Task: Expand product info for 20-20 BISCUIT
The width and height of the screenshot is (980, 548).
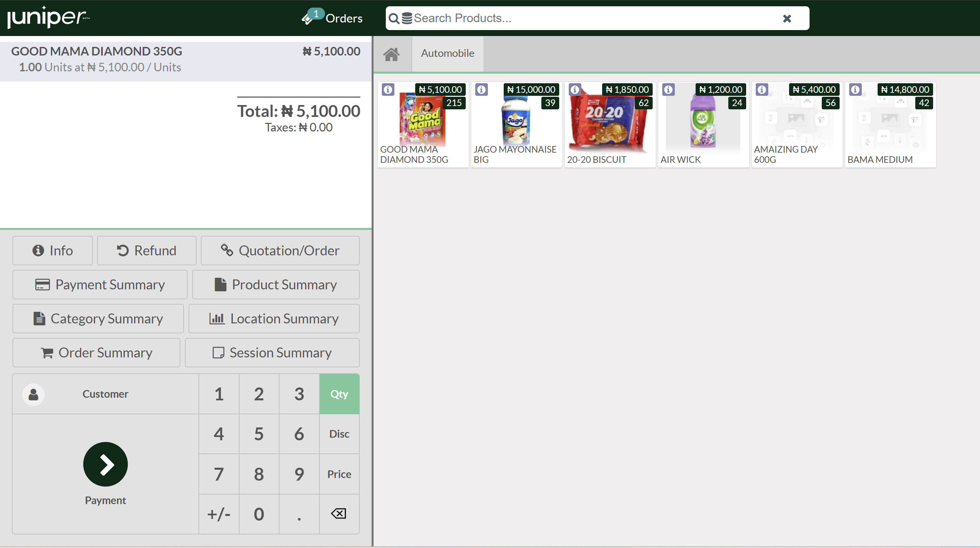Action: pyautogui.click(x=575, y=90)
